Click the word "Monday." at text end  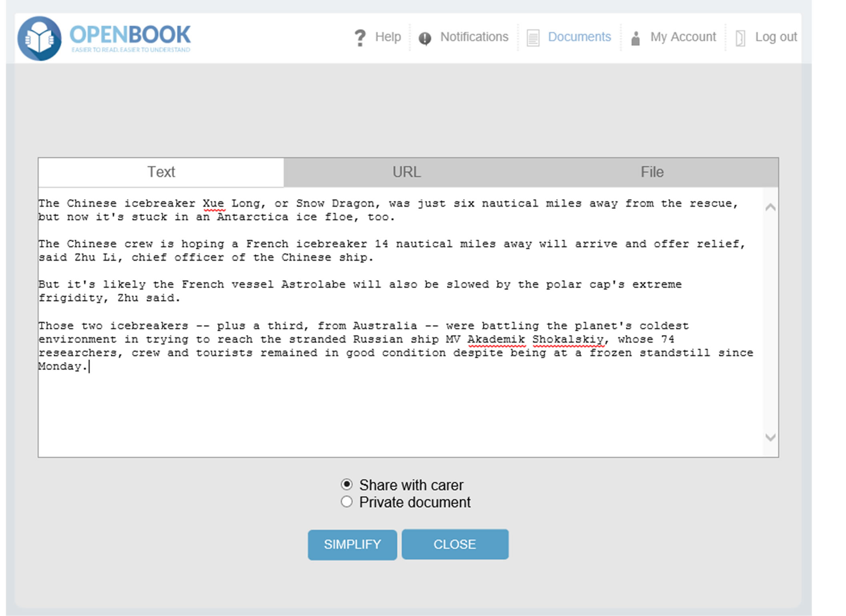pyautogui.click(x=63, y=367)
